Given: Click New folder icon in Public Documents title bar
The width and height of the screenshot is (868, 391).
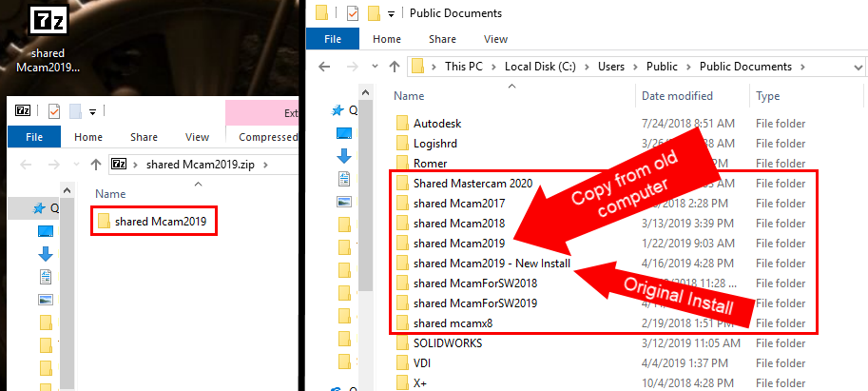Looking at the screenshot, I should click(375, 12).
